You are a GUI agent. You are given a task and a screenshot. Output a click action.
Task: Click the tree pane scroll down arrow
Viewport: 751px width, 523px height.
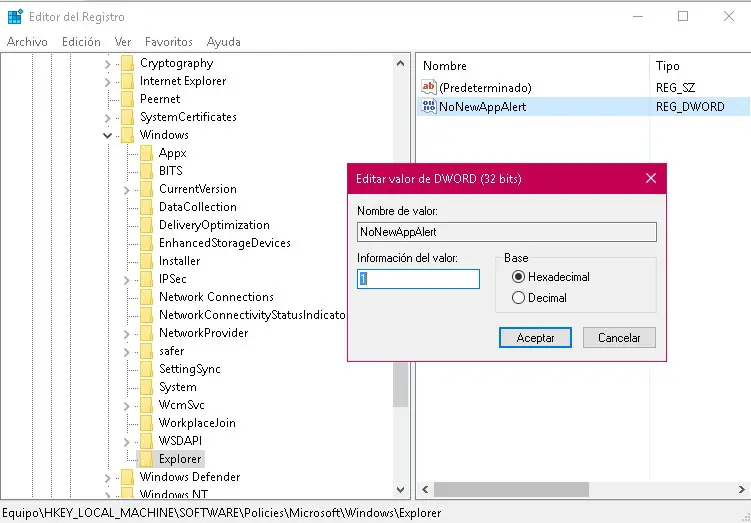(400, 489)
